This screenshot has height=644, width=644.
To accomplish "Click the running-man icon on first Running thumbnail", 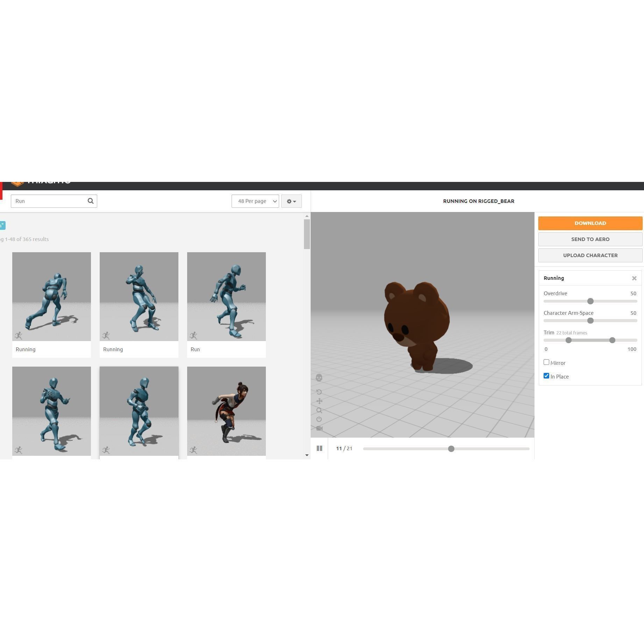I will coord(19,335).
